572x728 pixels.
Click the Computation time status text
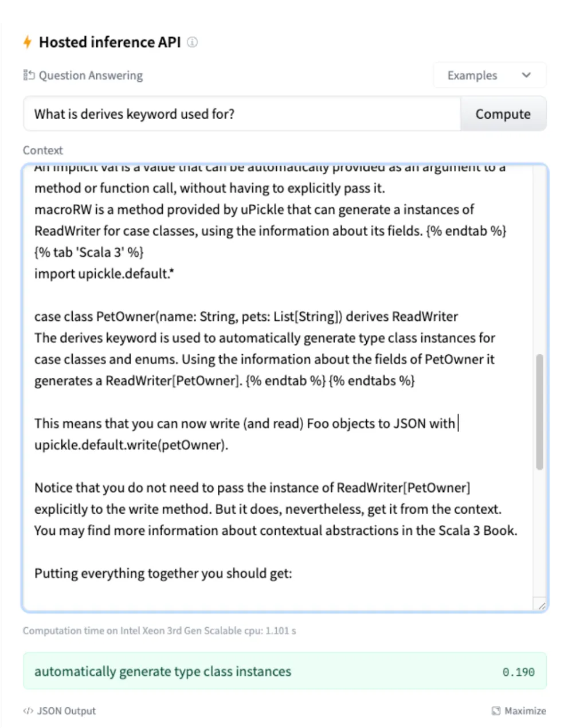[159, 631]
